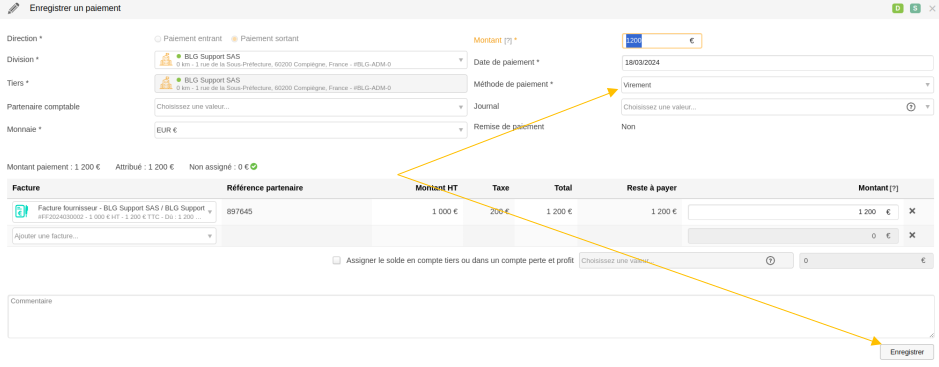This screenshot has height=367, width=939.
Task: Open the Méthode de paiement dropdown
Action: point(777,85)
